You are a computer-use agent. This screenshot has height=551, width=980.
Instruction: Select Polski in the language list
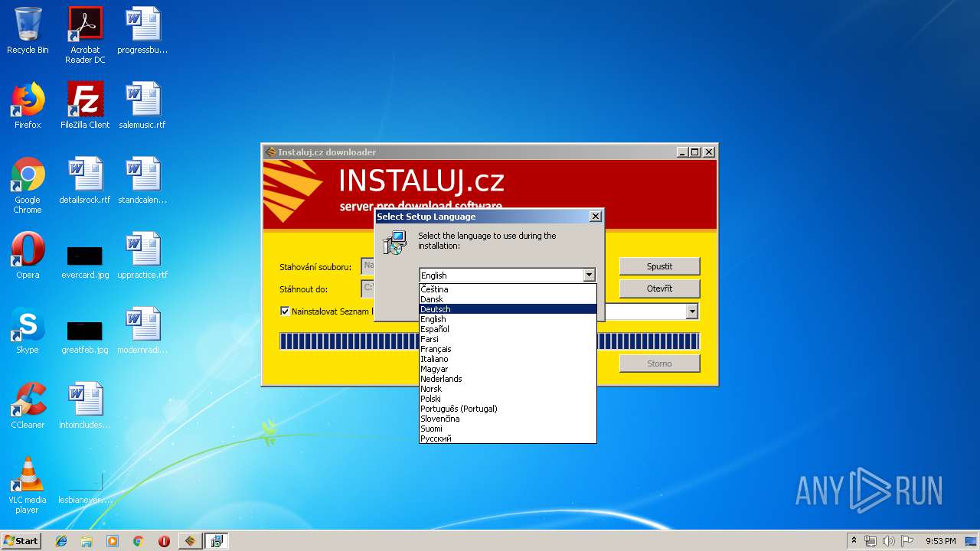[508, 399]
